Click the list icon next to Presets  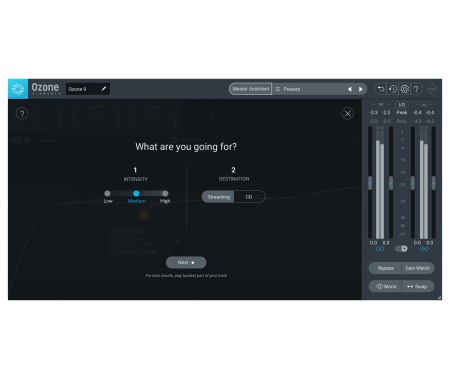pyautogui.click(x=278, y=89)
